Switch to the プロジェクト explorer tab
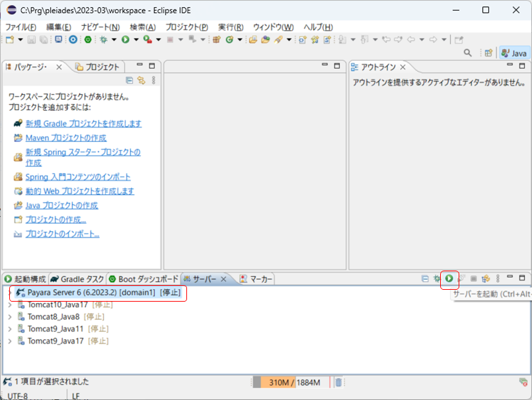The image size is (532, 400). click(97, 67)
